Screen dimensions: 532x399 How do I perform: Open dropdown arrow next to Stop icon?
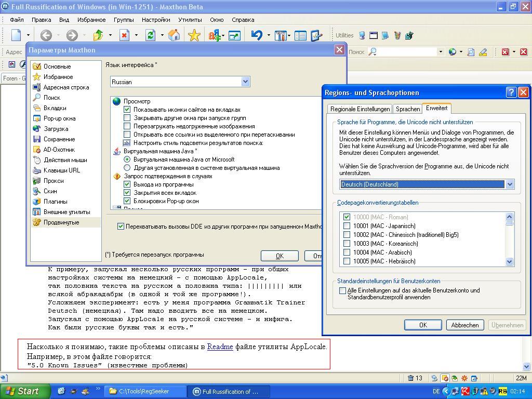coord(136,35)
